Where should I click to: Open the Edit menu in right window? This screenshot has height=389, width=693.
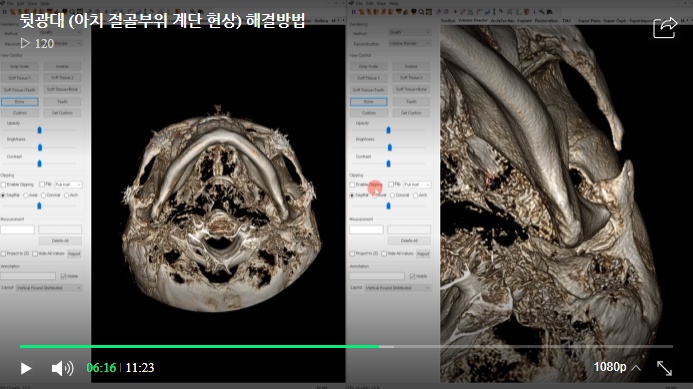(x=369, y=4)
